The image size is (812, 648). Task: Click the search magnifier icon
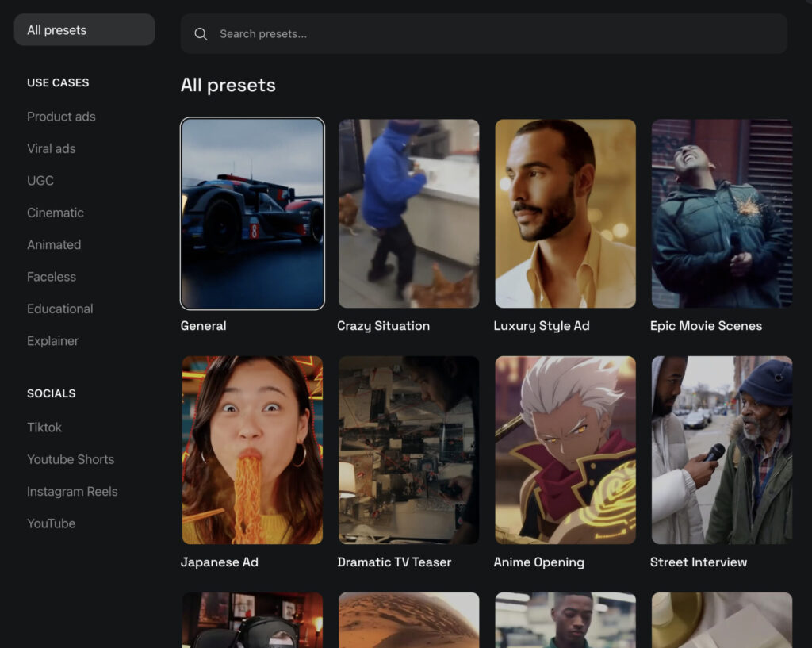[201, 34]
